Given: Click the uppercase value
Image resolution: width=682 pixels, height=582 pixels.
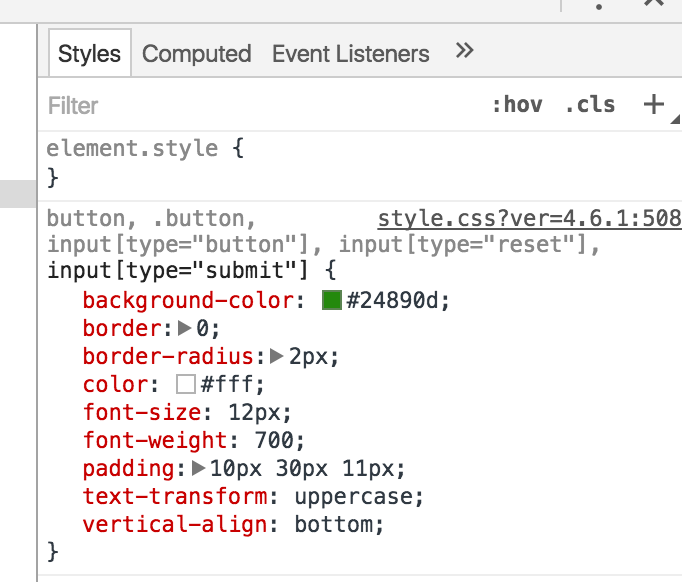Looking at the screenshot, I should click(353, 497).
